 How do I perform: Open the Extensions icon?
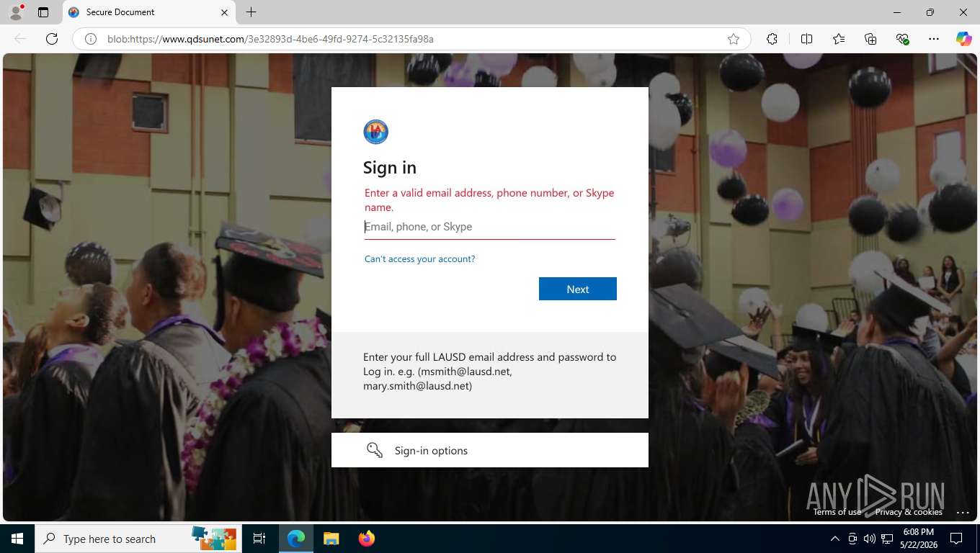[x=772, y=39]
